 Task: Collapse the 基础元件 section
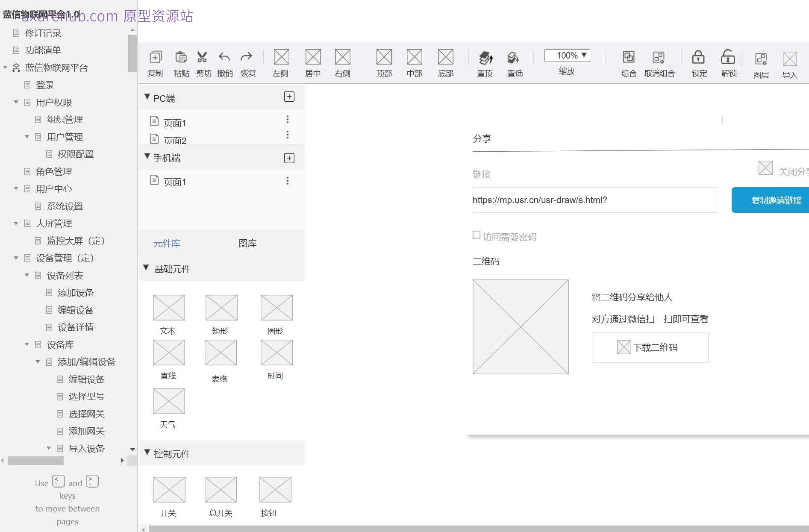[146, 268]
